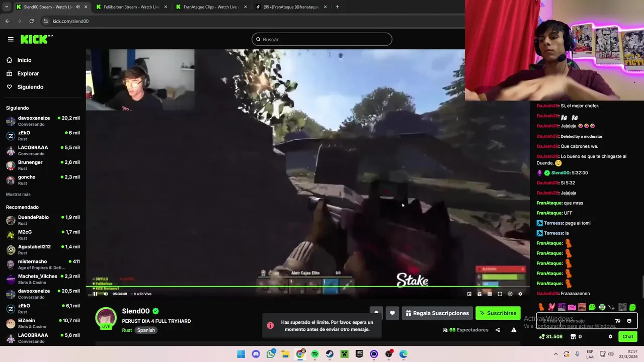Click the green Suscribirse button
The image size is (644, 362).
(x=498, y=313)
